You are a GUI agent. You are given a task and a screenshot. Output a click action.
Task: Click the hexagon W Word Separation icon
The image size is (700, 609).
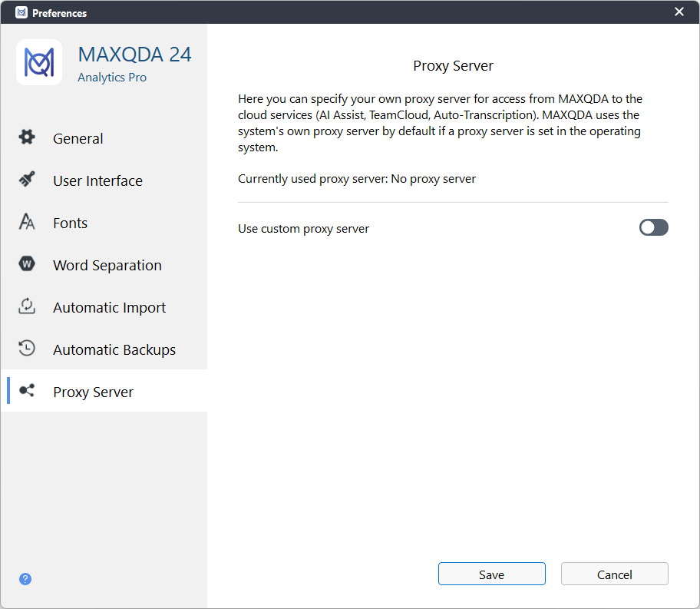pos(27,263)
